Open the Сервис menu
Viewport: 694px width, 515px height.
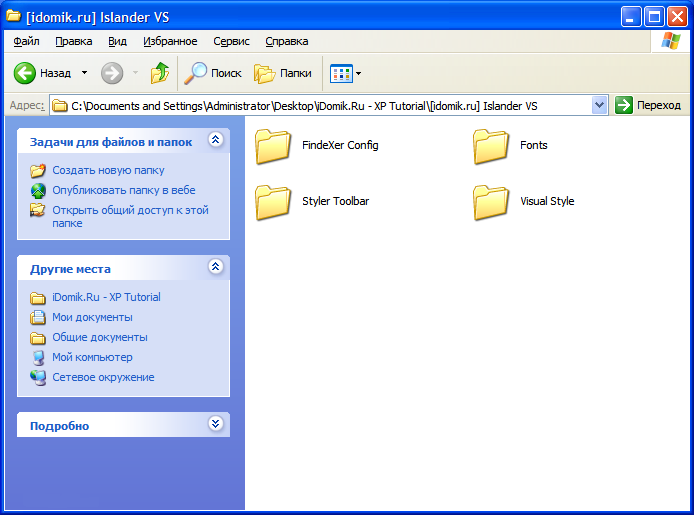point(231,41)
